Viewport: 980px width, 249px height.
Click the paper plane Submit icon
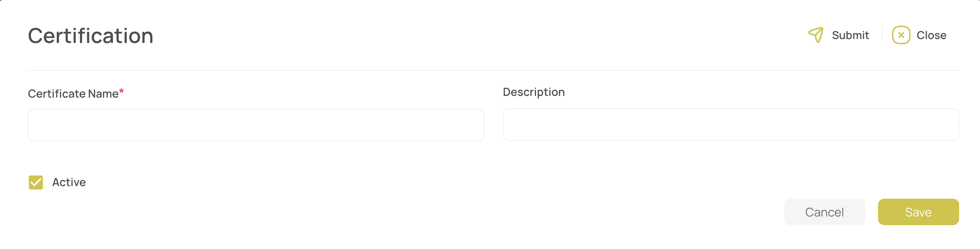816,35
